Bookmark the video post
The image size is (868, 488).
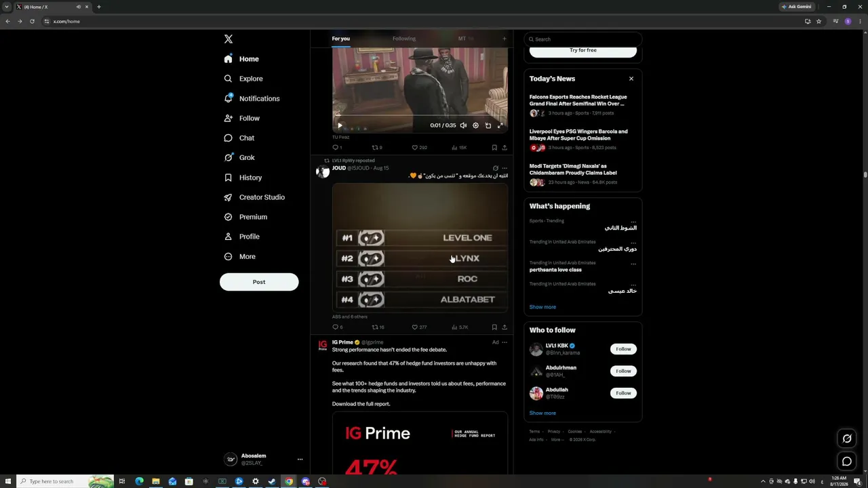point(494,147)
